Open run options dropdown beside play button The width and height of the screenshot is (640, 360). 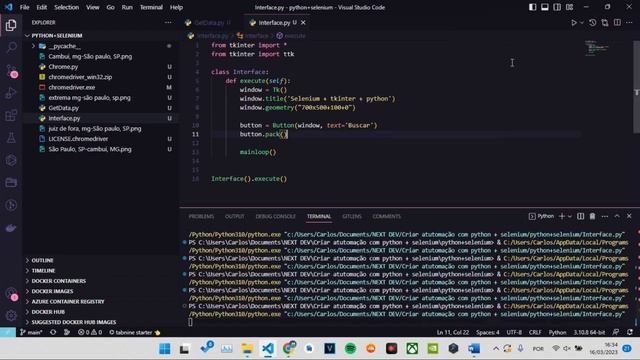(582, 23)
